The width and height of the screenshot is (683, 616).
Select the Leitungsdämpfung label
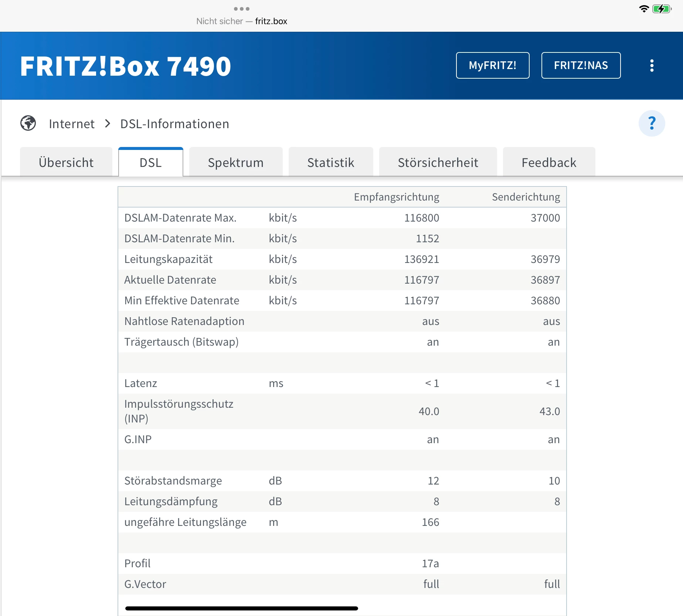coord(171,501)
